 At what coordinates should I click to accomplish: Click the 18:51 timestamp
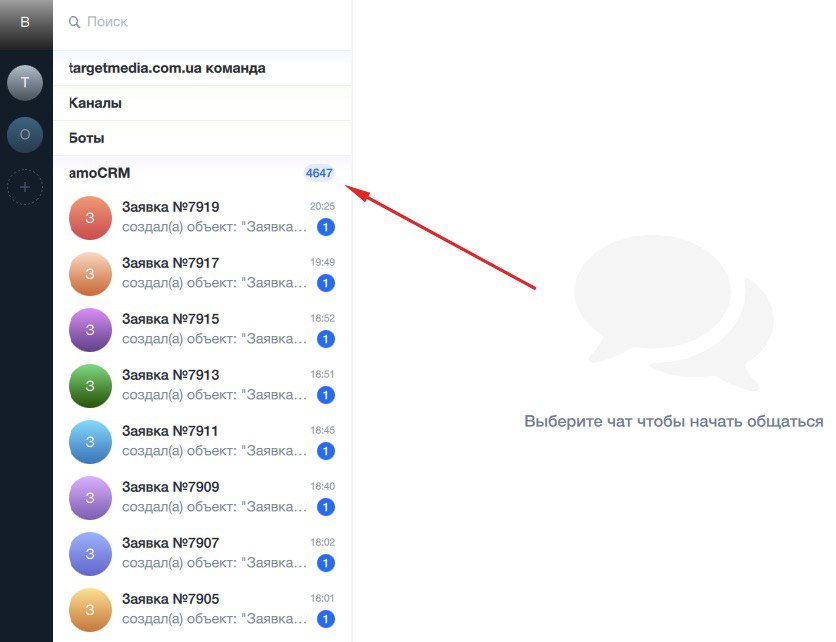[x=322, y=374]
